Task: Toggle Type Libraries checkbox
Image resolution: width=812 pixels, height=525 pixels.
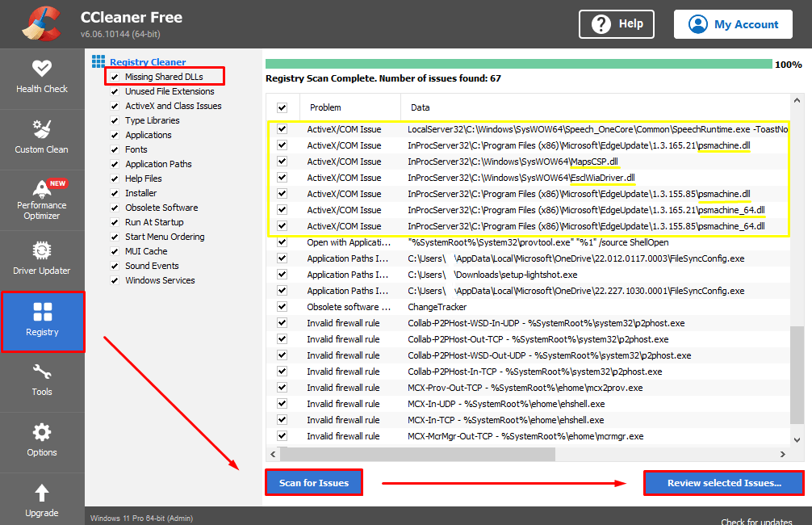Action: tap(115, 120)
